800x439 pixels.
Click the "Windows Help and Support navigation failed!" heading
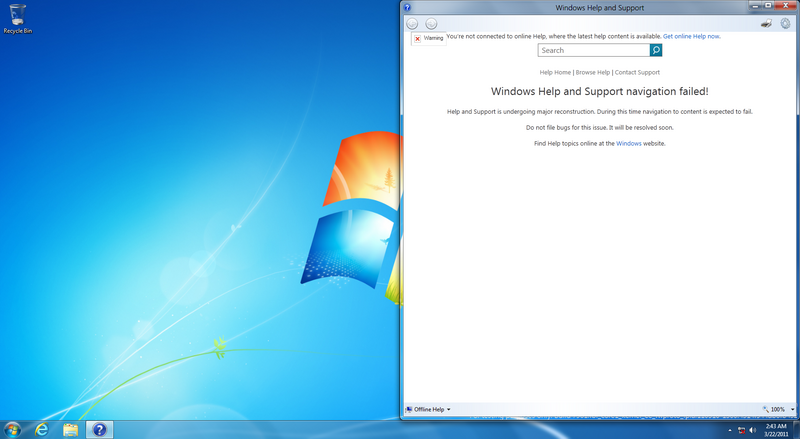[599, 91]
